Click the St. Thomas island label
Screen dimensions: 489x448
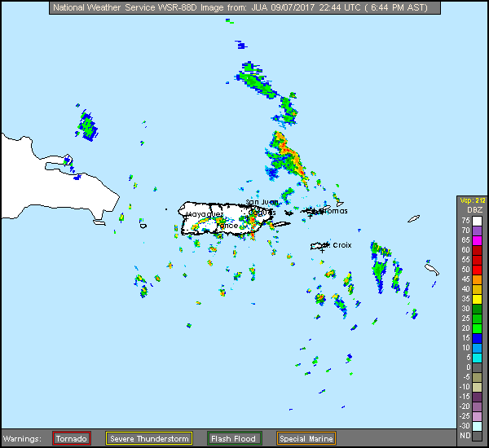pos(332,211)
